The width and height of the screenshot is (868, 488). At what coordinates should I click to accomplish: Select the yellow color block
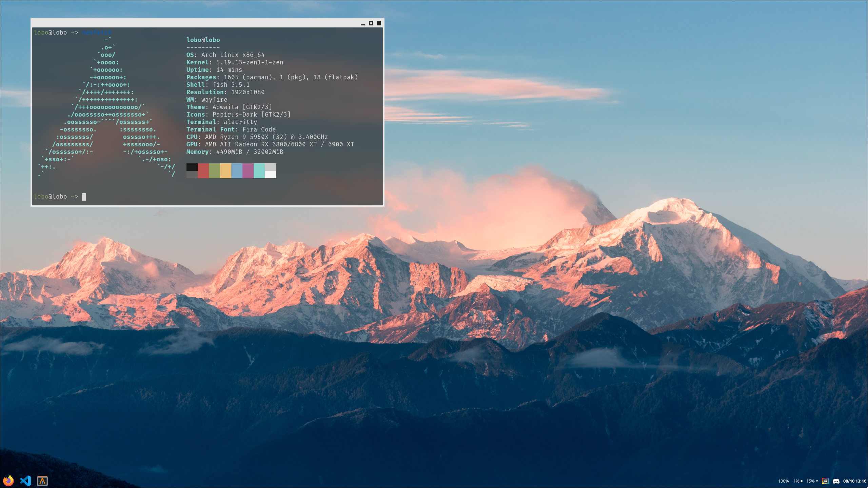[225, 170]
